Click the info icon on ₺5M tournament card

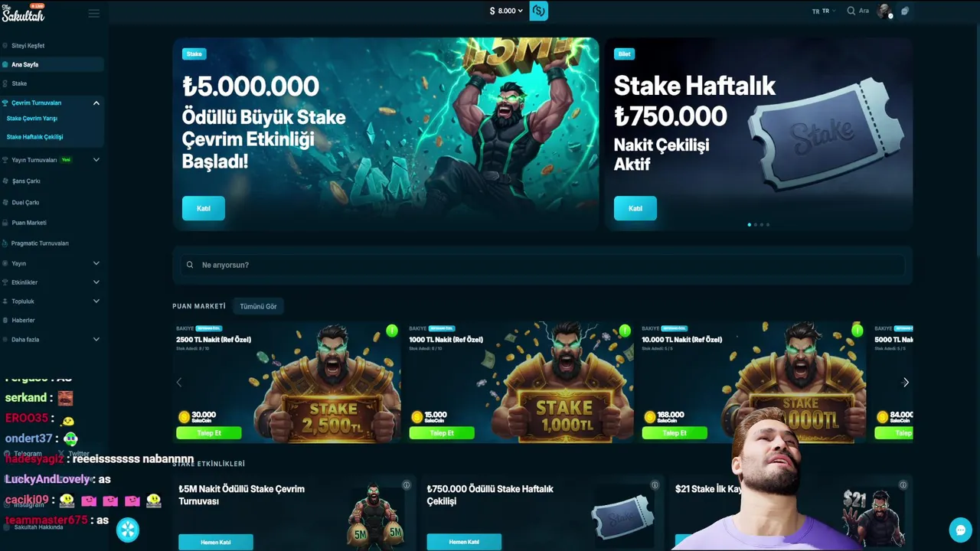point(407,485)
